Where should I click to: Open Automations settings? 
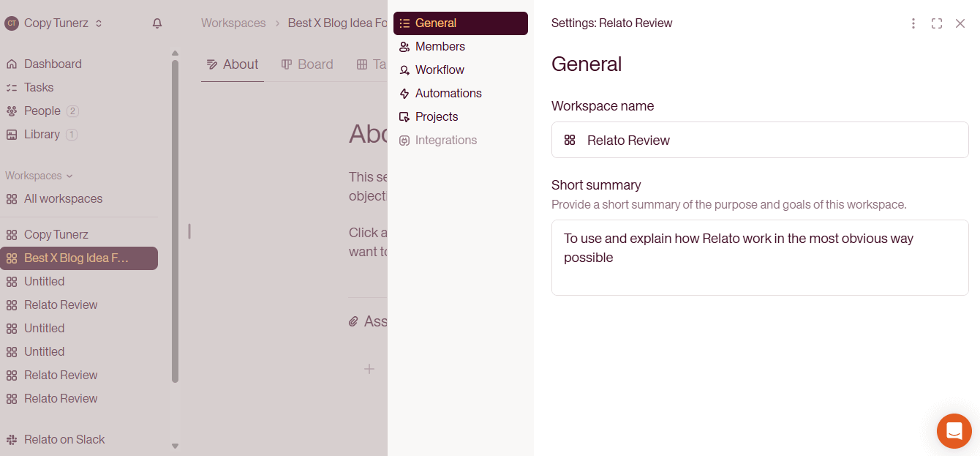click(x=461, y=93)
